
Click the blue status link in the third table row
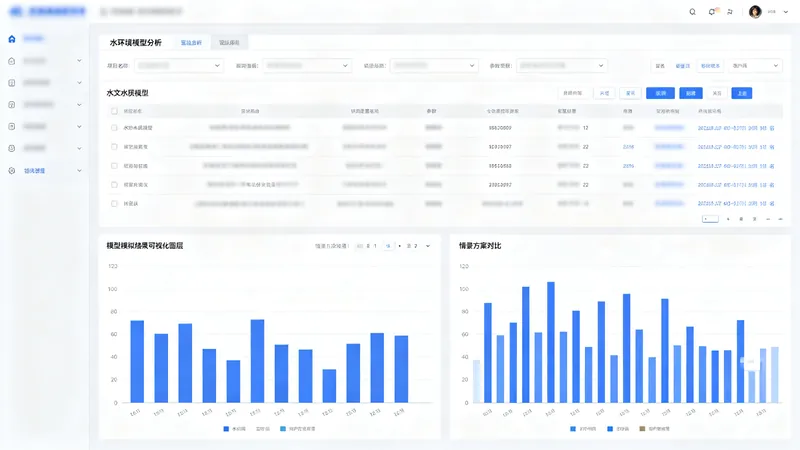point(628,166)
